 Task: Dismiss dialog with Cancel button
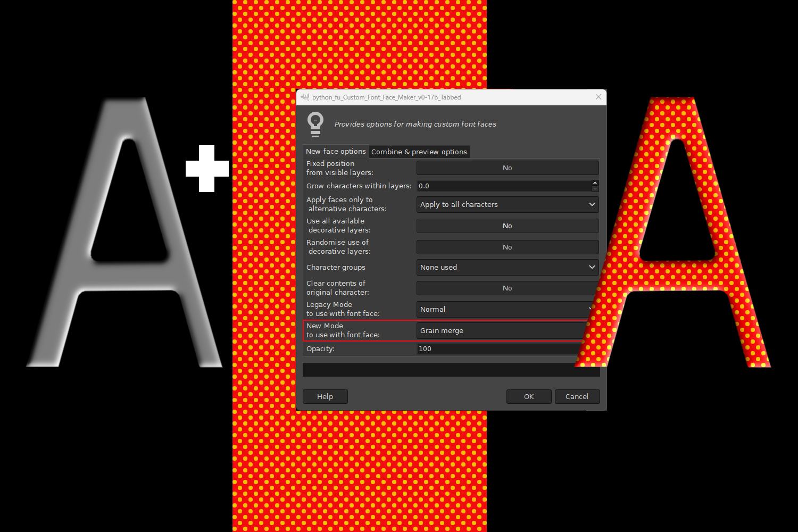click(577, 397)
